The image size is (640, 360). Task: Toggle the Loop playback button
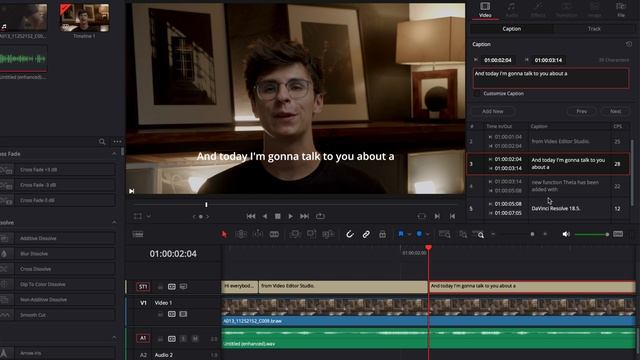coord(320,216)
